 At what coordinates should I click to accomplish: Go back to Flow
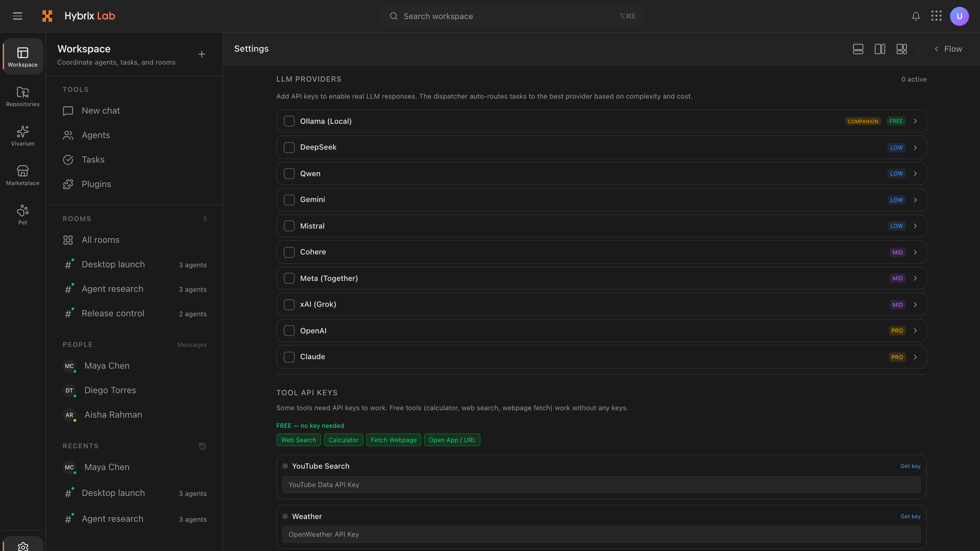point(948,49)
